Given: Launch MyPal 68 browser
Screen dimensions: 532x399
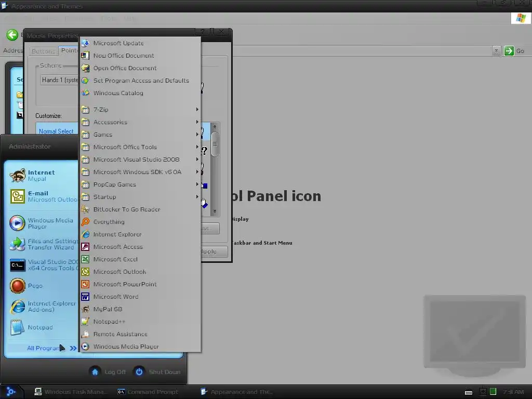Looking at the screenshot, I should [x=140, y=309].
